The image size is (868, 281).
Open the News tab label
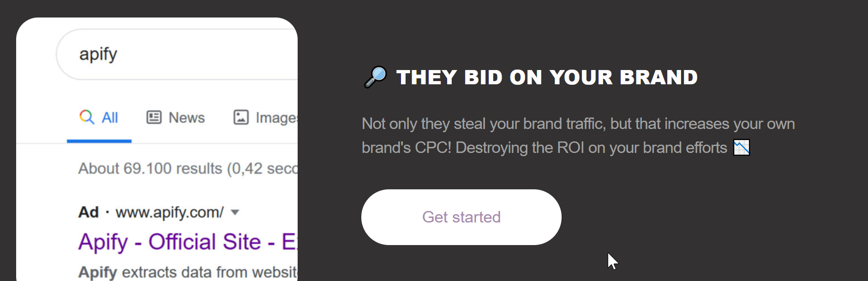(186, 118)
